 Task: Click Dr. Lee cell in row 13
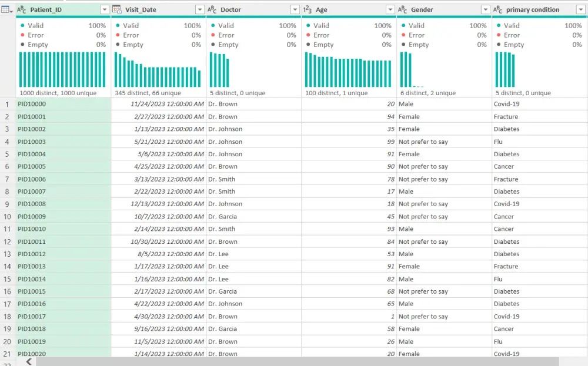(254, 254)
